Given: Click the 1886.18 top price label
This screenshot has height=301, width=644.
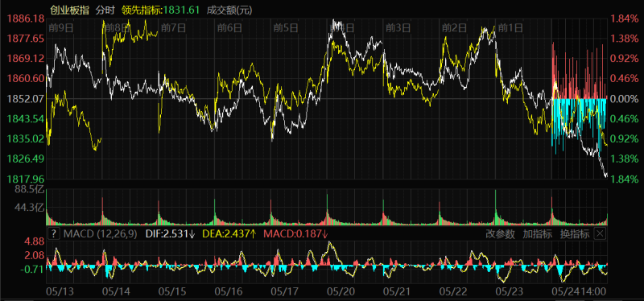Looking at the screenshot, I should [26, 19].
